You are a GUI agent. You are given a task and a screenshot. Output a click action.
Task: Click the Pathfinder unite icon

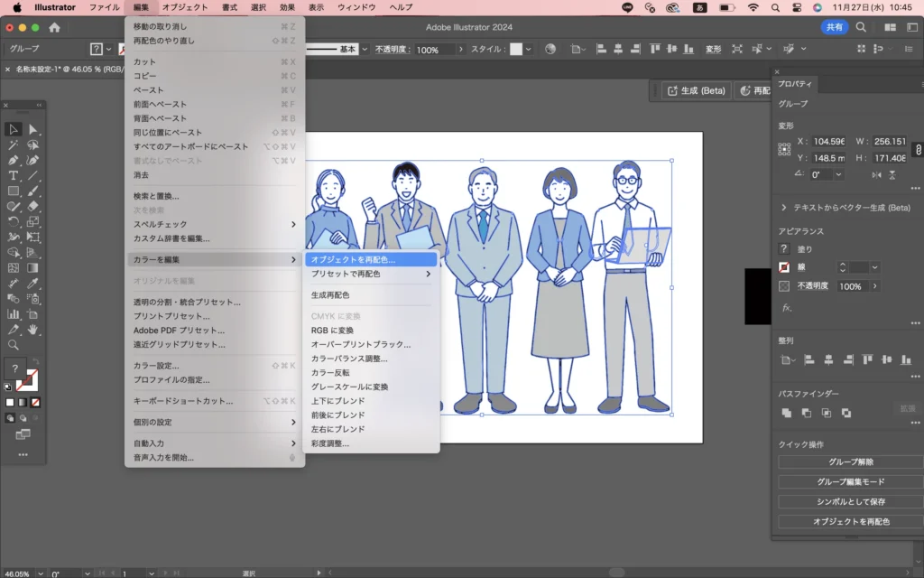coord(786,413)
